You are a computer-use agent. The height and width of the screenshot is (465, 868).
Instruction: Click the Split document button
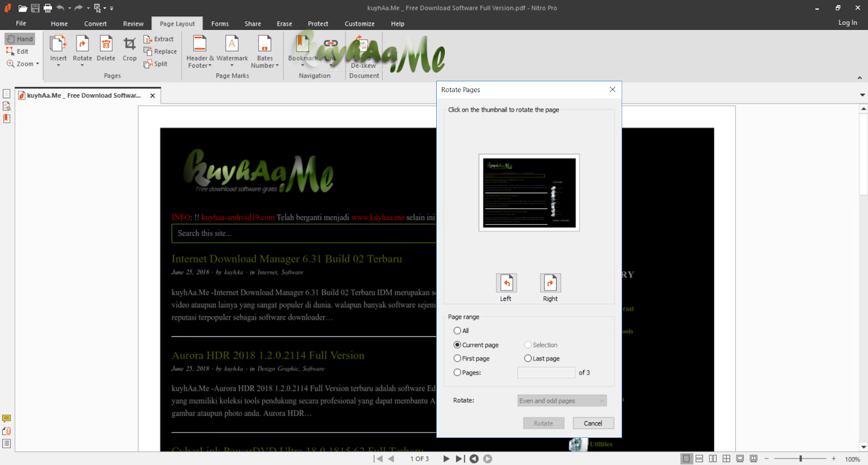156,64
